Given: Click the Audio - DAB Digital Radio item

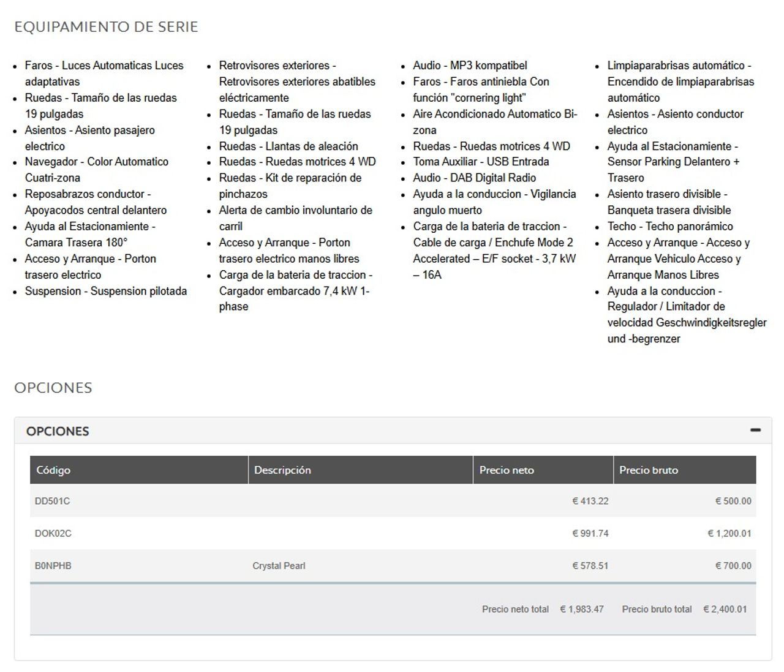Looking at the screenshot, I should coord(474,178).
